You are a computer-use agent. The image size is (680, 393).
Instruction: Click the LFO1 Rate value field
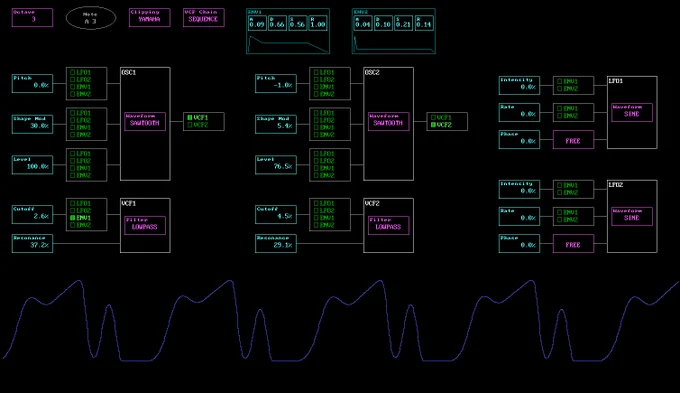520,112
